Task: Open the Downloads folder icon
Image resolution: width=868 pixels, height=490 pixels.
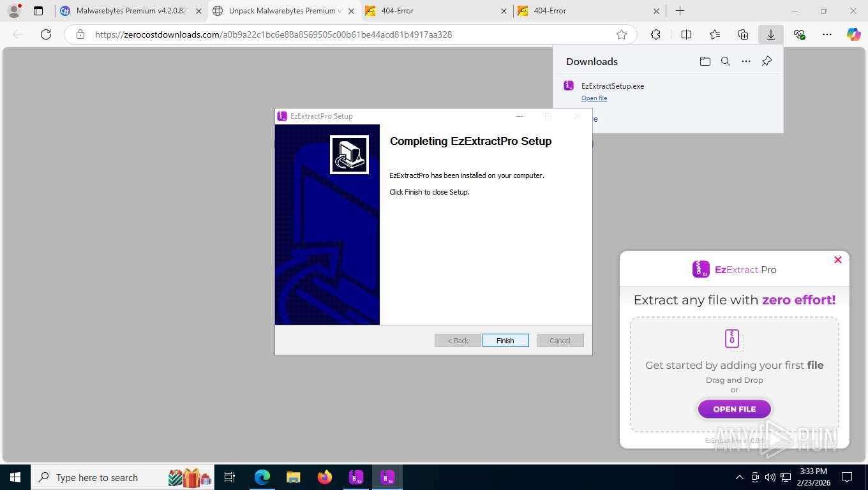Action: (705, 61)
